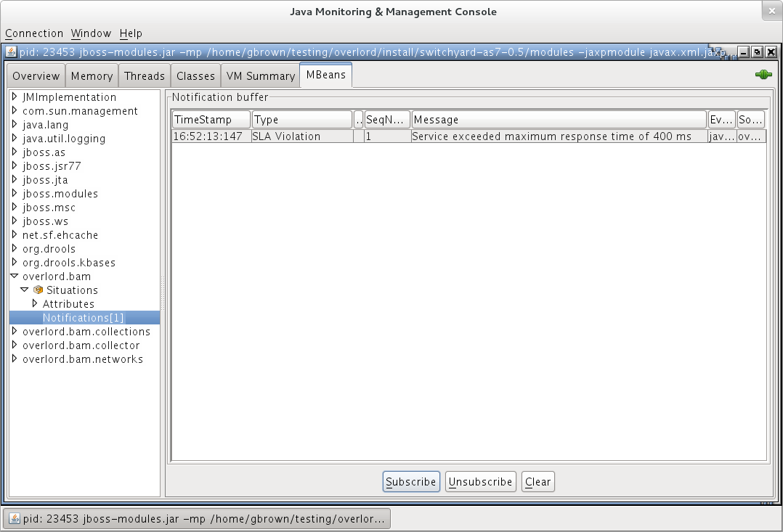
Task: Click the Java icon in bottom taskbar button
Action: (x=15, y=519)
